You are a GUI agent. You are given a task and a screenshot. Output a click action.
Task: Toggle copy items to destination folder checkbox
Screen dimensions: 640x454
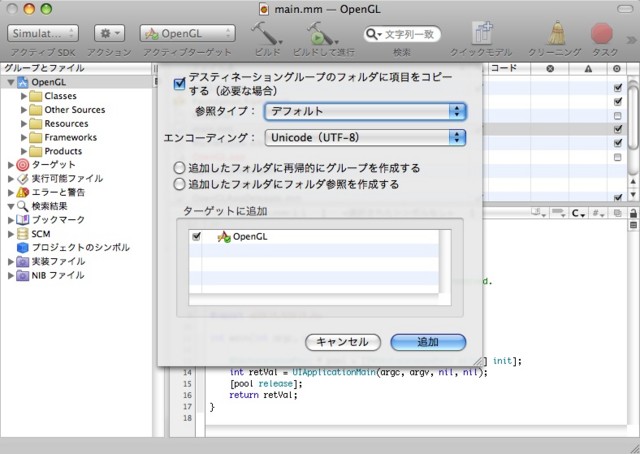coord(180,84)
